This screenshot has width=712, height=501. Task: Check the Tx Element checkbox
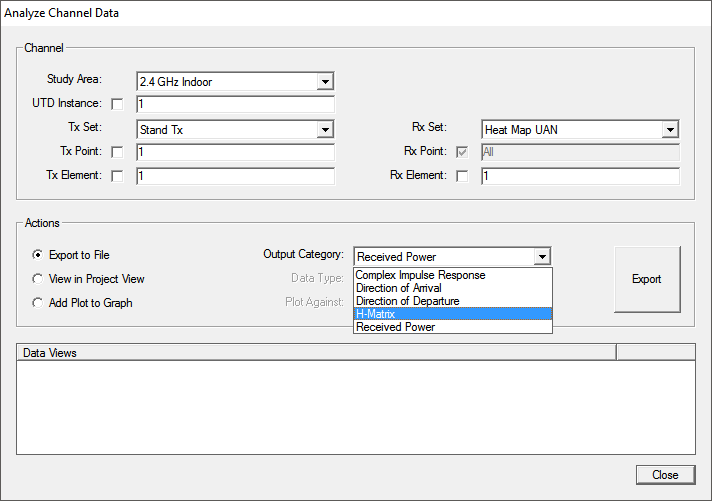pos(117,176)
